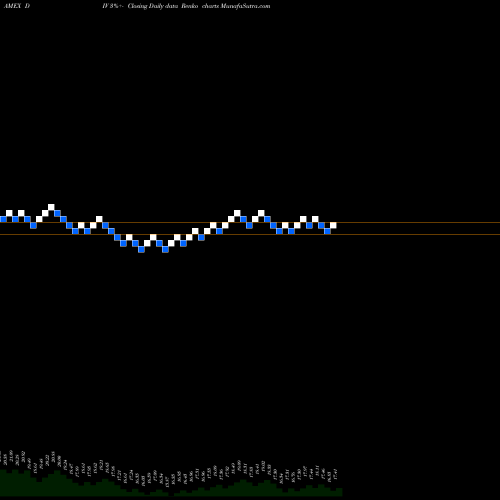The image size is (500, 500).
Task: Click the 'Closing Daily data' header text
Action: click(x=153, y=6)
